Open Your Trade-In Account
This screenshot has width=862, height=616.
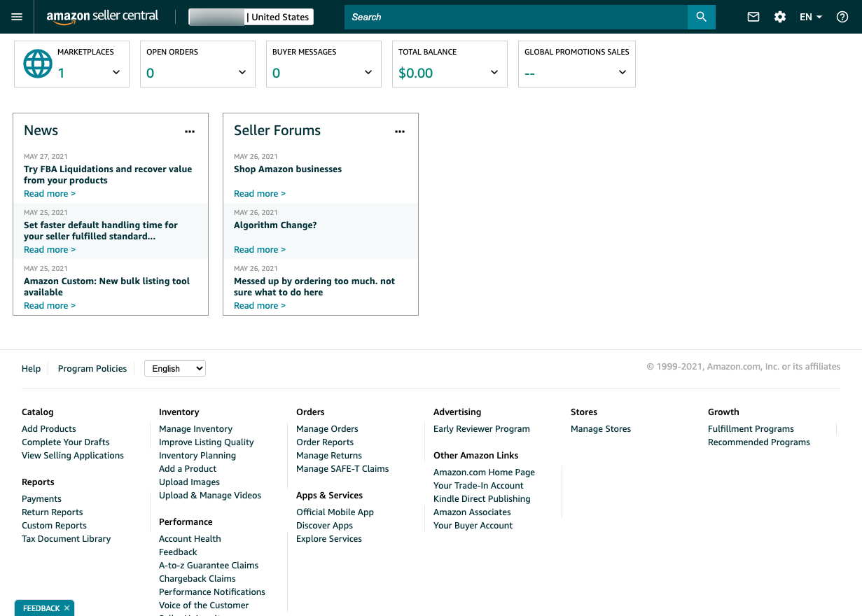pyautogui.click(x=478, y=485)
